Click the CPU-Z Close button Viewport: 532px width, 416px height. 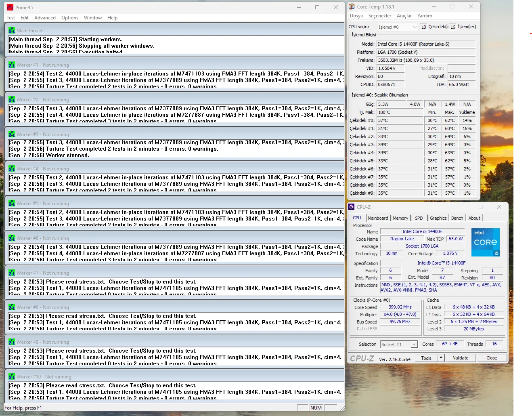pos(491,358)
